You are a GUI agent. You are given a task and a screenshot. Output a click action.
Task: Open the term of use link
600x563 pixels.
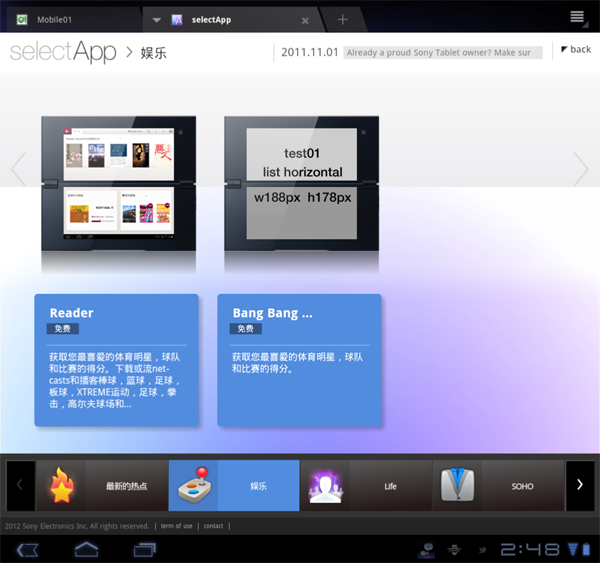176,526
